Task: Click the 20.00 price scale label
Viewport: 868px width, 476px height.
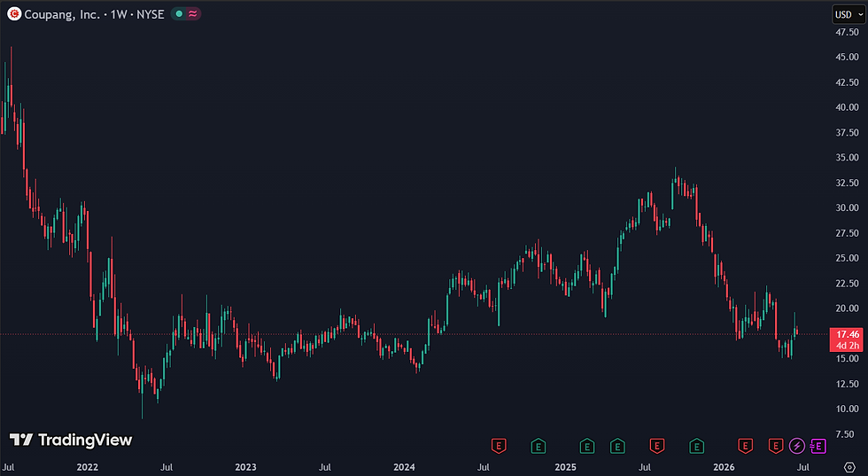Action: (847, 308)
